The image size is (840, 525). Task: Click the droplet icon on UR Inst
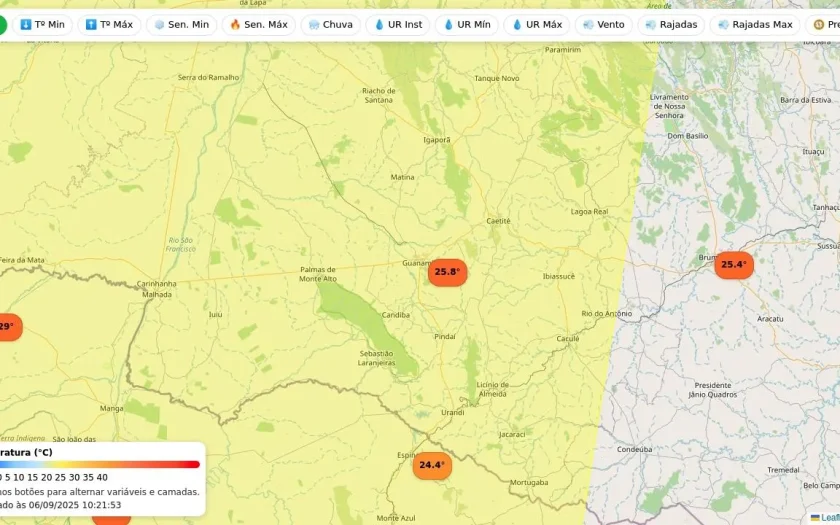[x=379, y=25]
